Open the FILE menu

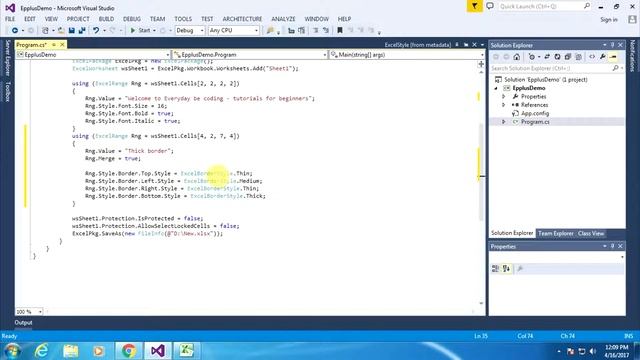[10, 19]
